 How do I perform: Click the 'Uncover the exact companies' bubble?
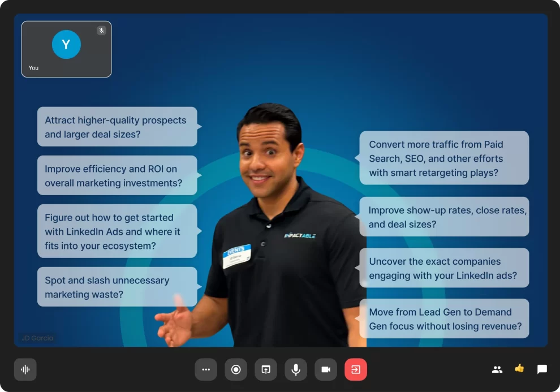click(x=444, y=268)
